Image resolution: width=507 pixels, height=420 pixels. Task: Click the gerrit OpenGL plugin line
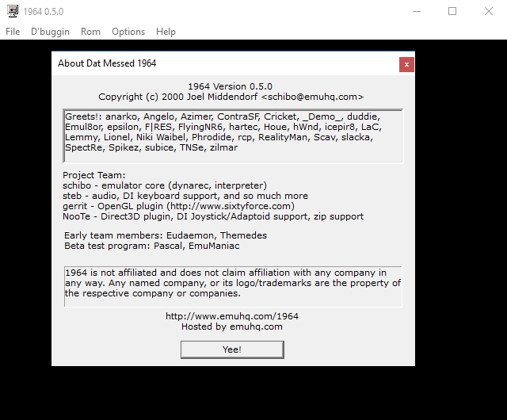point(178,206)
